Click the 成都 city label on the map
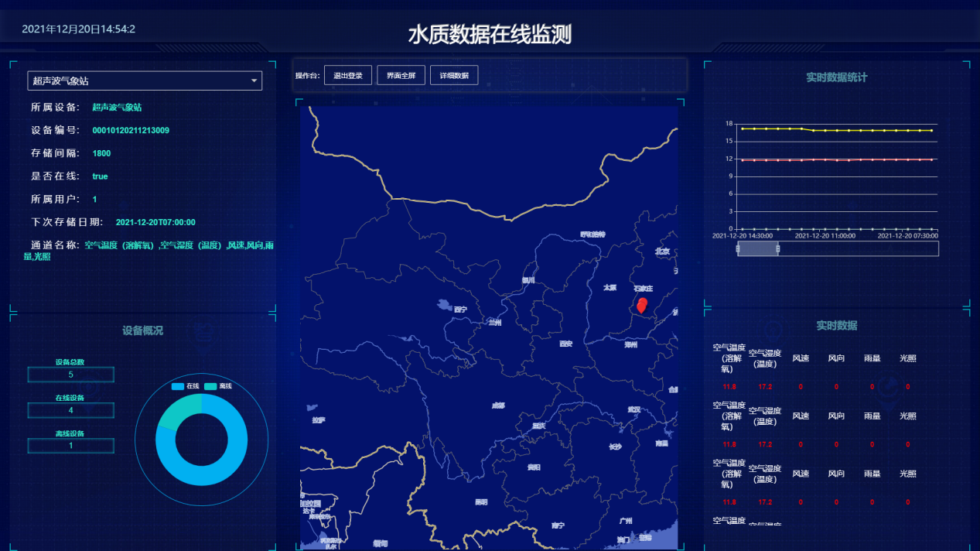 [x=498, y=406]
